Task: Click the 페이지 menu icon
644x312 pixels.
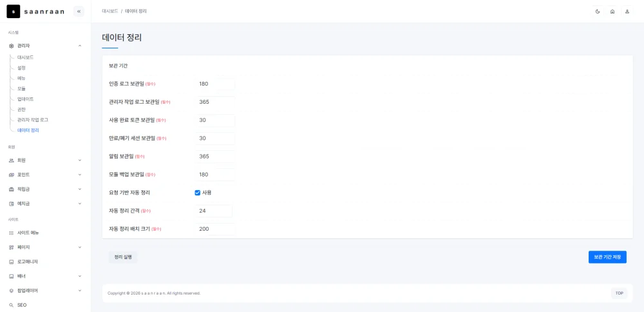Action: pos(12,248)
